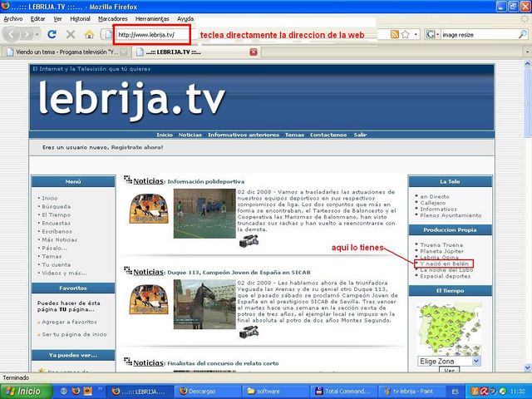Click the video camera icon under Duque 113 article
This screenshot has width=532, height=399.
249,332
